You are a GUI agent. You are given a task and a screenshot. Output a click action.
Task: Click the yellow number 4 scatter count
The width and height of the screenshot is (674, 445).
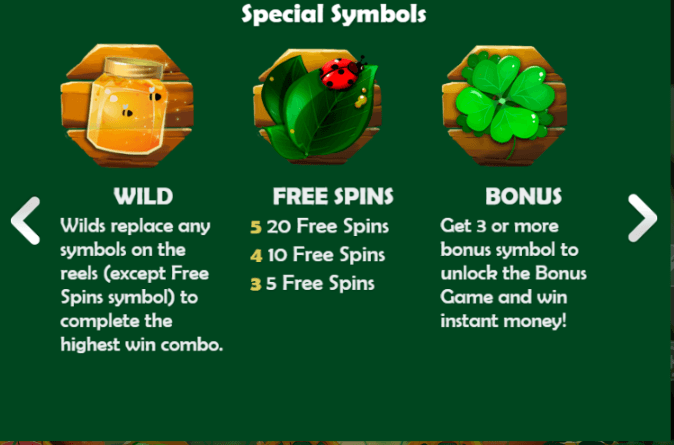[256, 256]
